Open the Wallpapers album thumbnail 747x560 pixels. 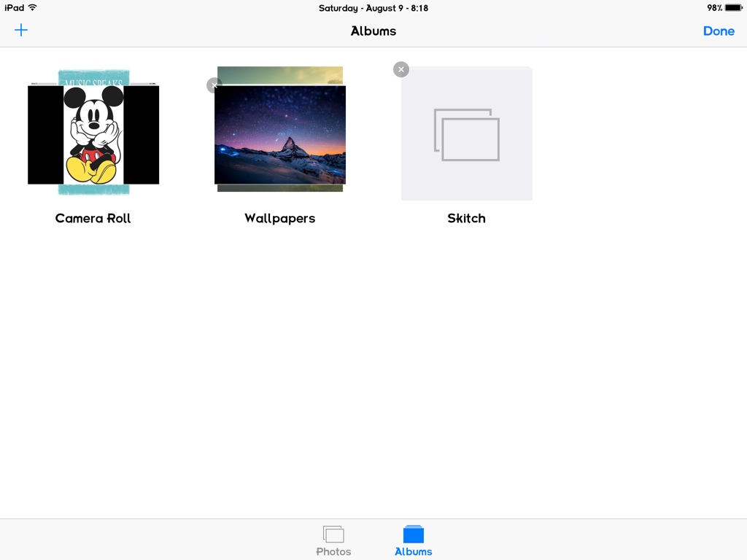coord(280,130)
